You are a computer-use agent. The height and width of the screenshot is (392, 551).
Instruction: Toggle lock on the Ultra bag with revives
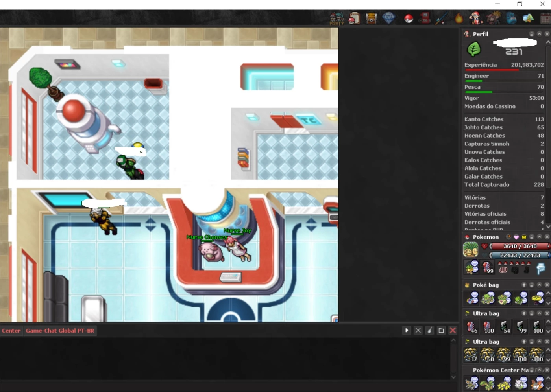tap(532, 313)
